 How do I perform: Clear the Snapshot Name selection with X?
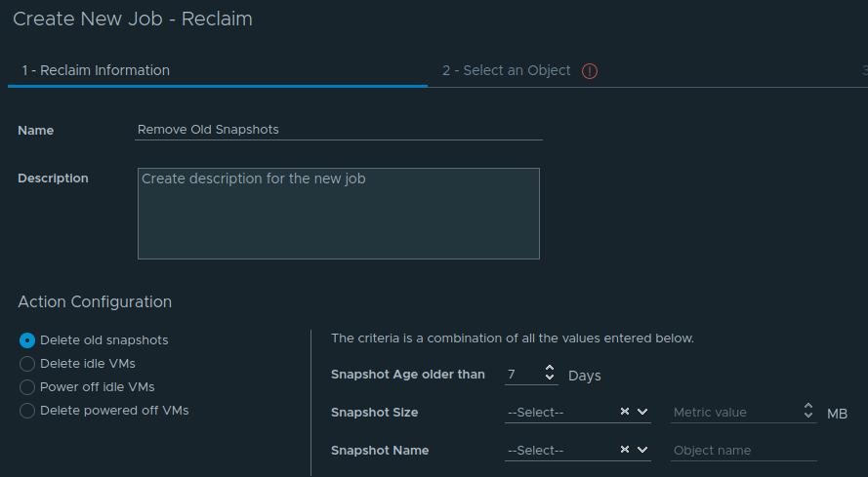point(625,450)
